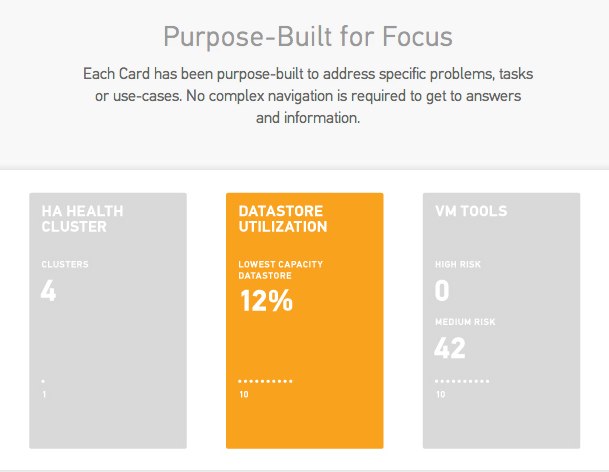Click the High Risk value 0
609x472 pixels.
click(442, 291)
